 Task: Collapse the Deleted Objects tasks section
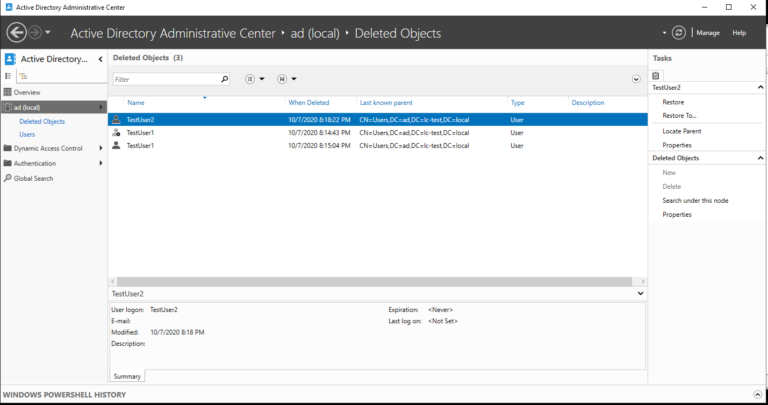(760, 158)
